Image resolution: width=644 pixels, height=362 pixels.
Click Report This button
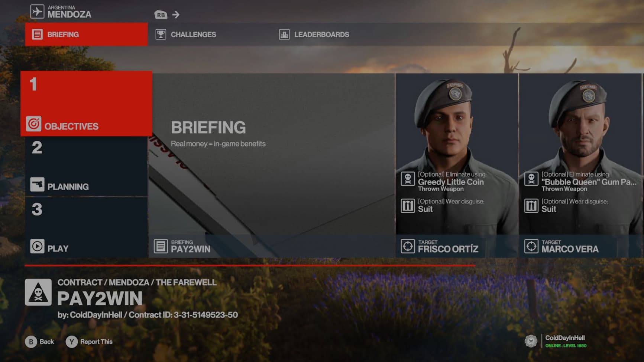(x=89, y=342)
